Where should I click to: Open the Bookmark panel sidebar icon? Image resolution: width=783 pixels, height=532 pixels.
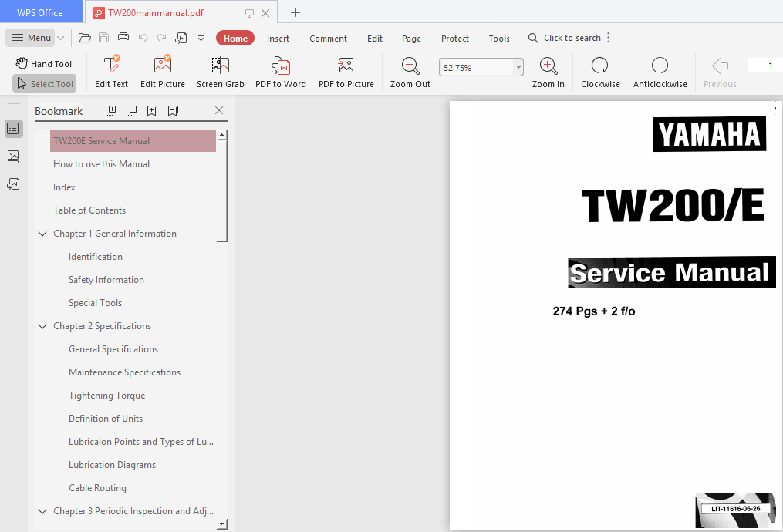13,129
